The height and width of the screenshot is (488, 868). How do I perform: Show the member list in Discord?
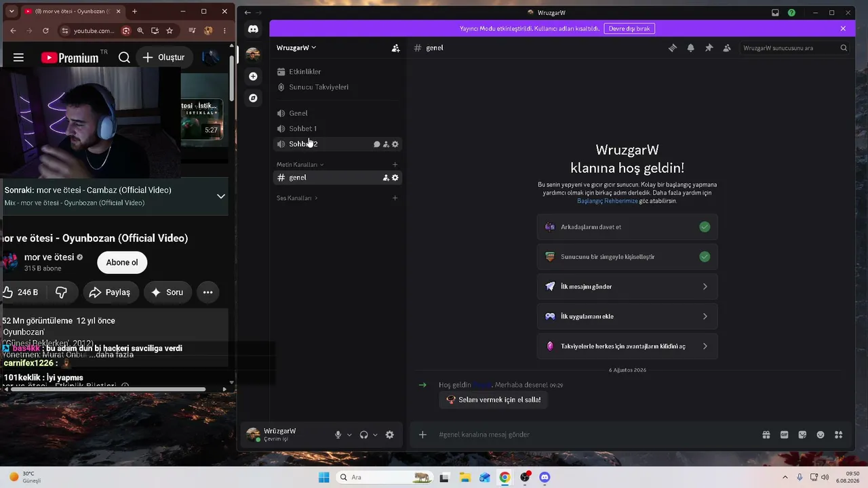point(727,48)
